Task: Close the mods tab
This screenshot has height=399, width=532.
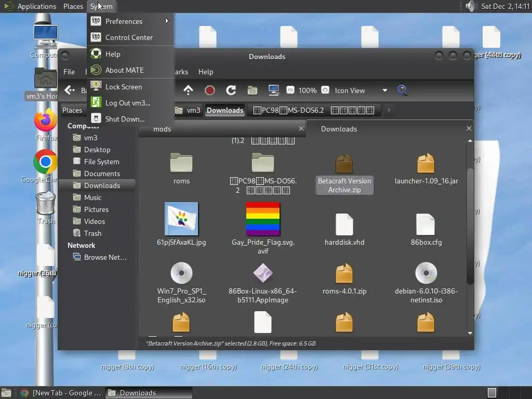Action: pyautogui.click(x=301, y=128)
